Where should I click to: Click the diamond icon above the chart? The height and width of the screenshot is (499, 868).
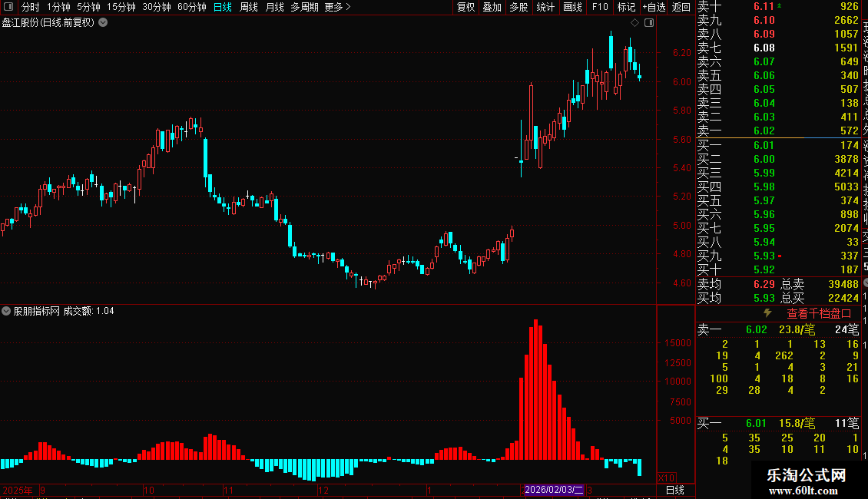coord(635,23)
